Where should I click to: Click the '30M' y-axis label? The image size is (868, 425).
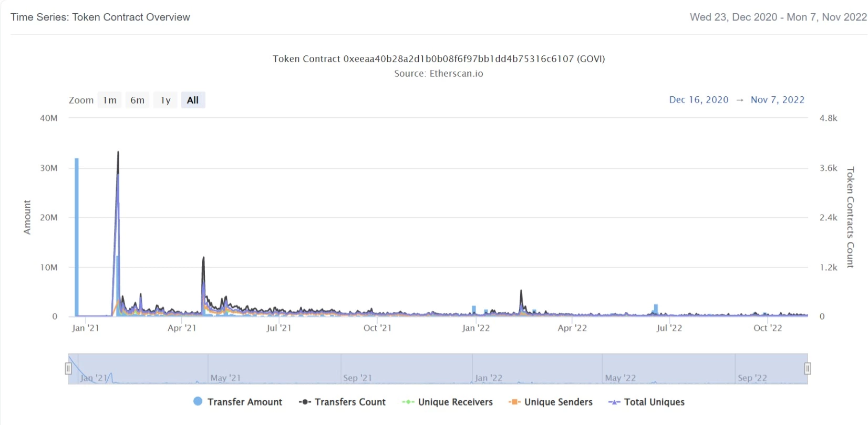click(49, 168)
